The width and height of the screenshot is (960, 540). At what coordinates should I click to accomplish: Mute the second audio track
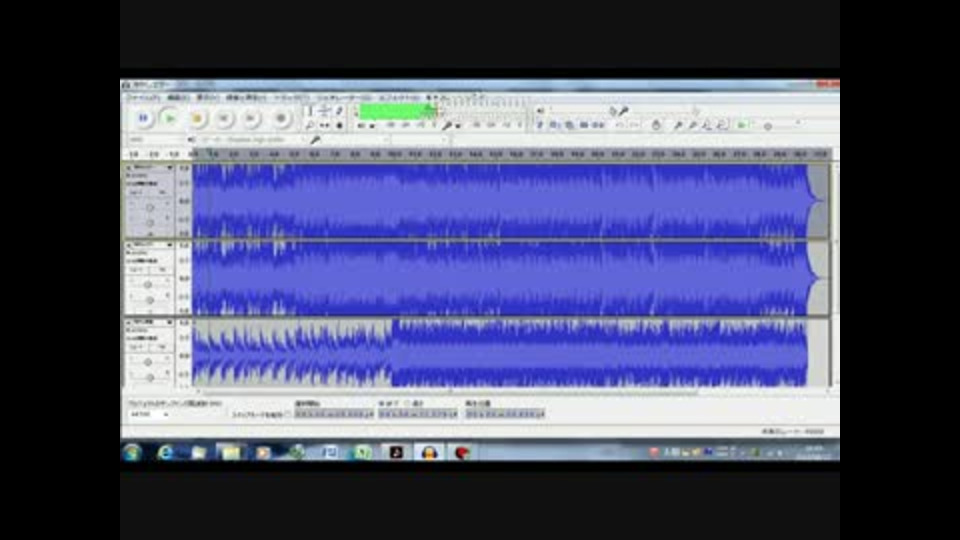click(x=136, y=269)
